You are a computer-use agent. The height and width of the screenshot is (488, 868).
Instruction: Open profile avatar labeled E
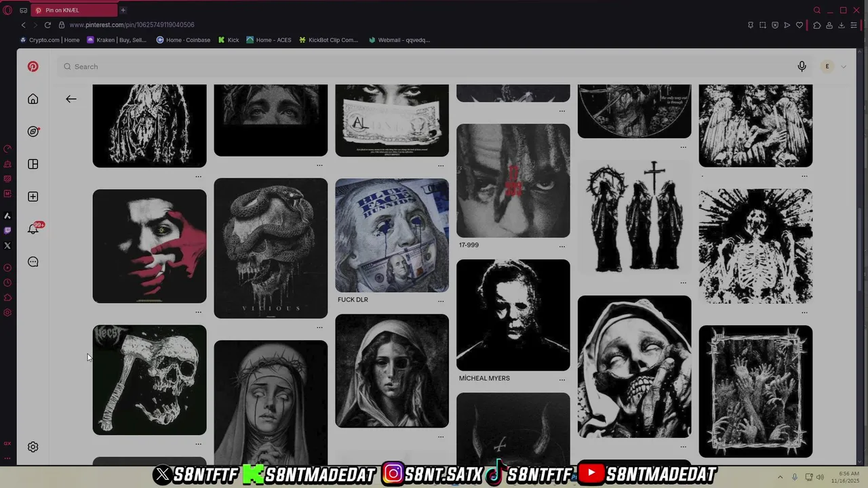[x=827, y=66]
